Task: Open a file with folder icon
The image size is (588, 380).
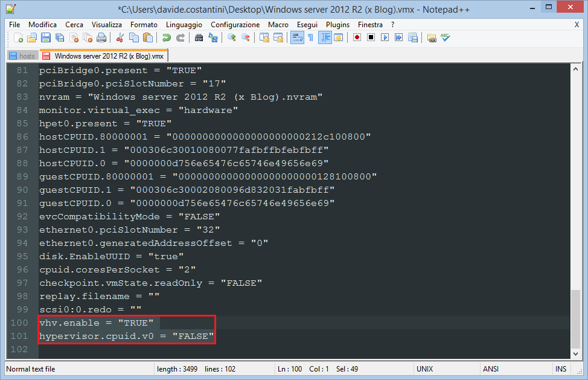Action: click(32, 37)
